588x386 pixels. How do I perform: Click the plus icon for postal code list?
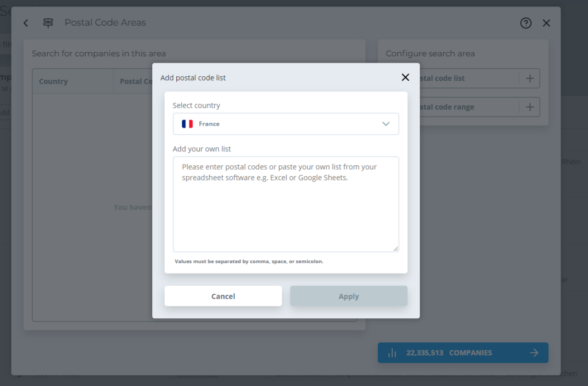coord(529,79)
